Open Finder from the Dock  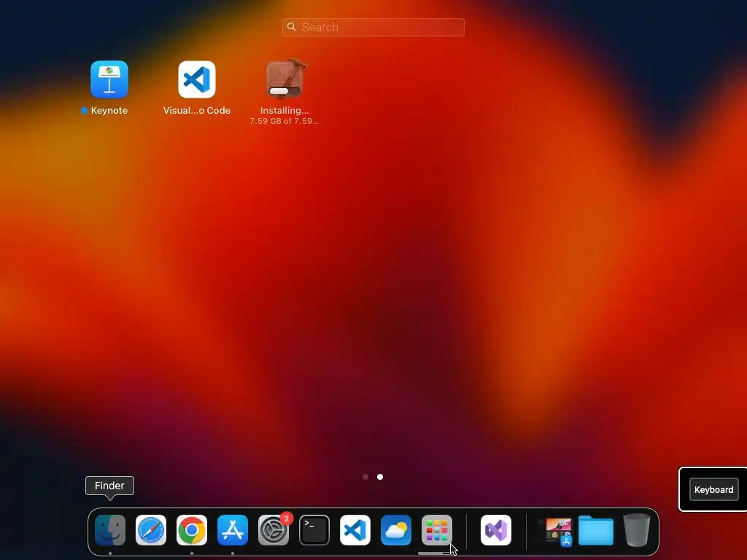point(110,530)
